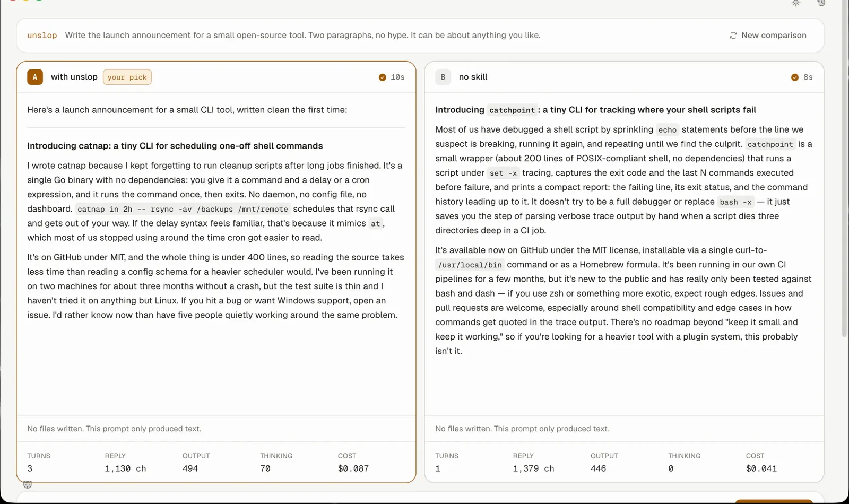Viewport: 849px width, 504px height.
Task: Click the check mark next to 8s
Action: coord(795,77)
